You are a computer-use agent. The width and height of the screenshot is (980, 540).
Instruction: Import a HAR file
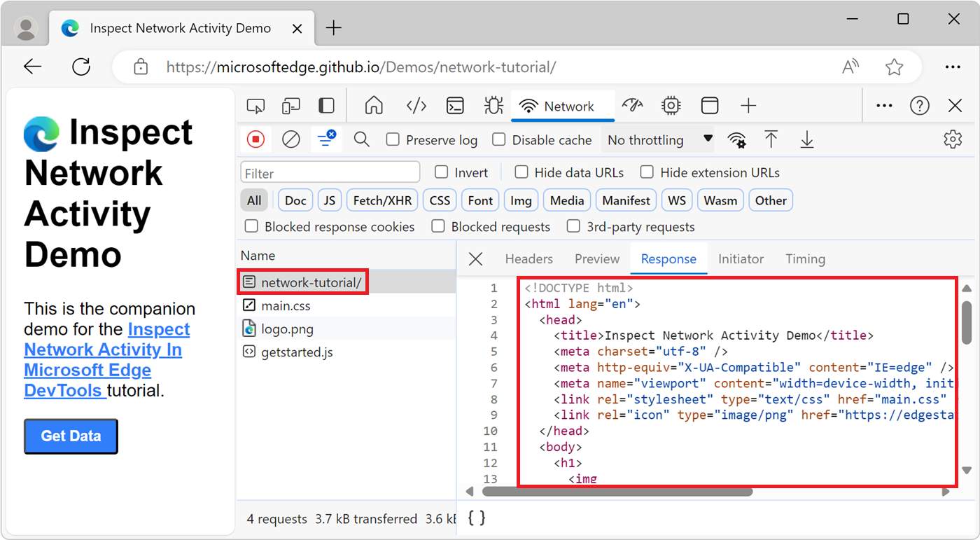point(771,139)
